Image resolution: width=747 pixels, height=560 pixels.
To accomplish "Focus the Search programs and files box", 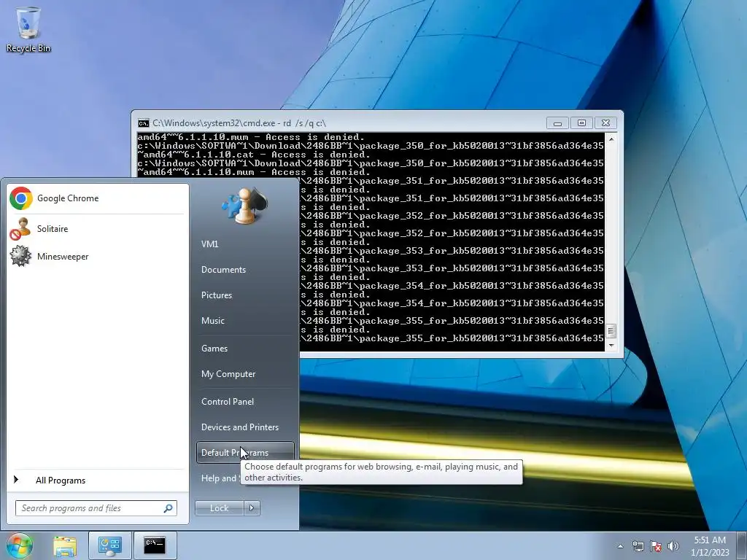I will (x=96, y=508).
